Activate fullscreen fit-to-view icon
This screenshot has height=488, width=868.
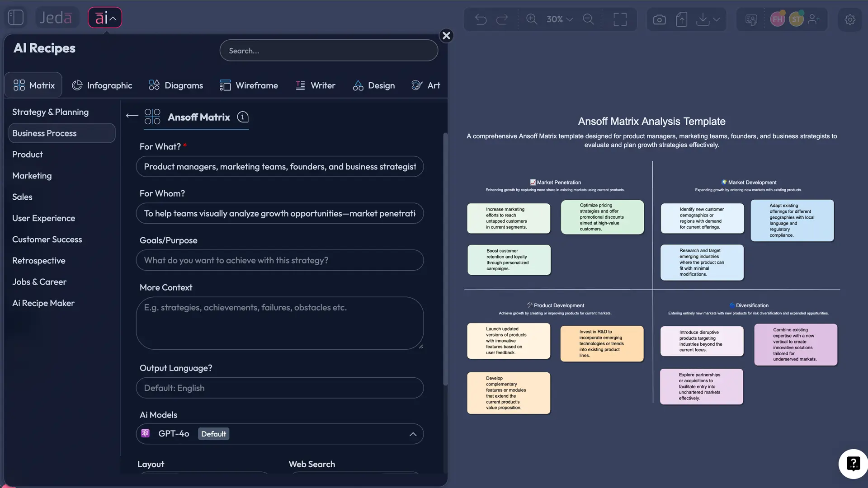point(620,19)
